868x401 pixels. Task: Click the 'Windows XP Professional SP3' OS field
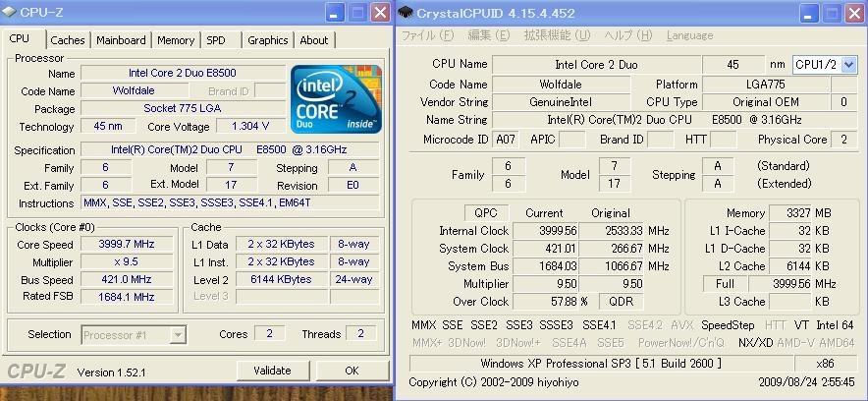pyautogui.click(x=601, y=364)
